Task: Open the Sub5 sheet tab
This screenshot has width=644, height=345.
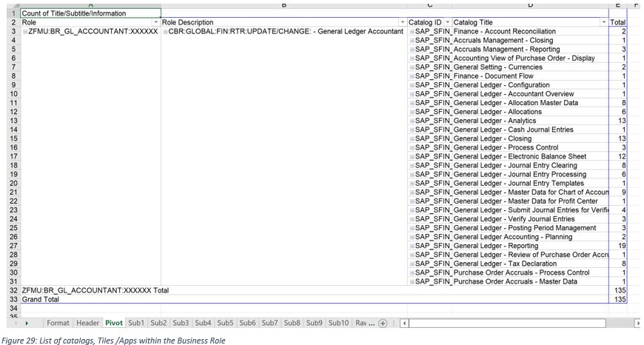Action: (x=225, y=323)
